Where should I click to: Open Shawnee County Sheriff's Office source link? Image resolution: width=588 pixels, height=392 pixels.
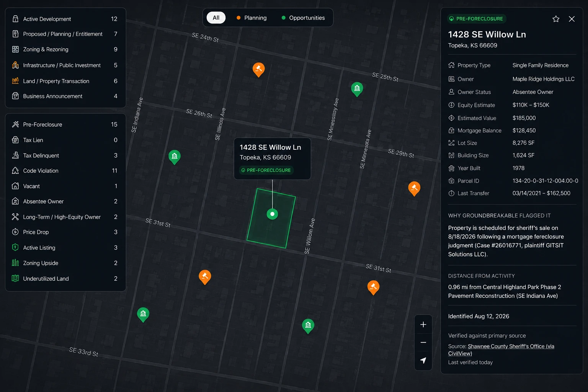point(501,350)
